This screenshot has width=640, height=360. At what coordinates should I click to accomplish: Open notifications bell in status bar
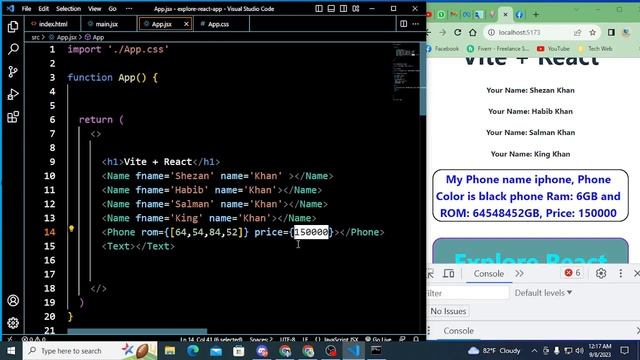click(416, 339)
